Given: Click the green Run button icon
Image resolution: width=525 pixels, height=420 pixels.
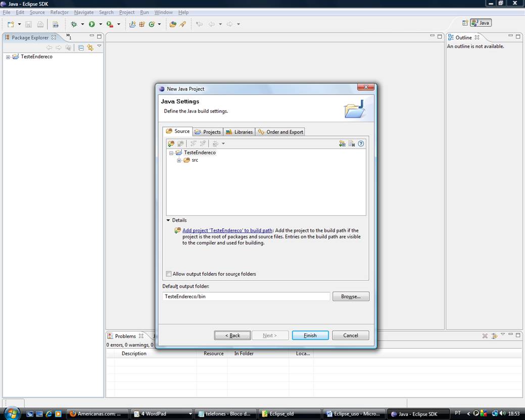Looking at the screenshot, I should (92, 24).
